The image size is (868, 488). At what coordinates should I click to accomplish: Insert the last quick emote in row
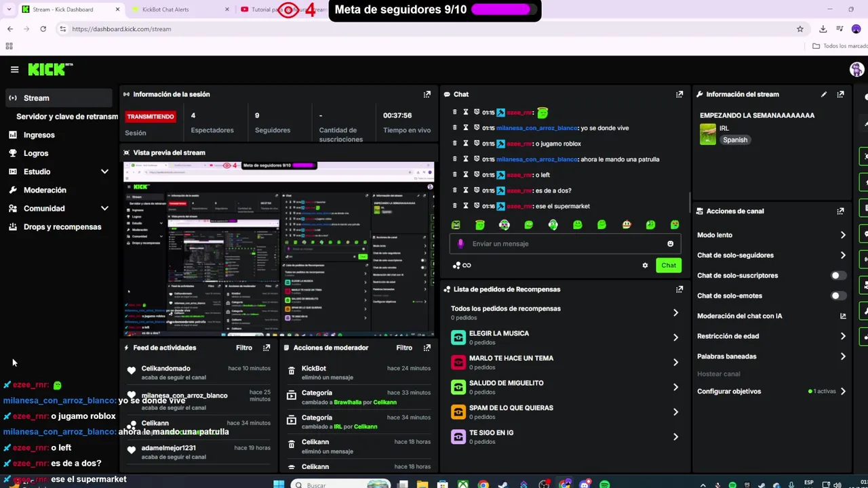675,225
